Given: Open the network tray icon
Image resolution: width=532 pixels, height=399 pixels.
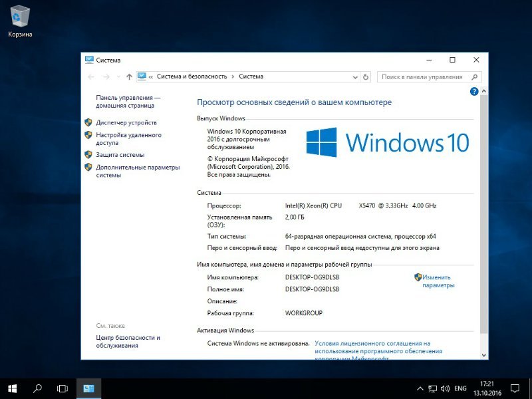Looking at the screenshot, I should (432, 388).
